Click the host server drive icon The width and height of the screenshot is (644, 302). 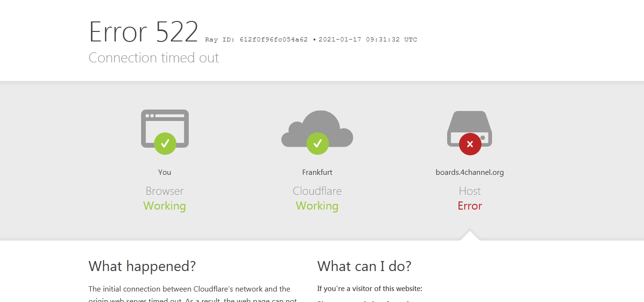point(470,128)
